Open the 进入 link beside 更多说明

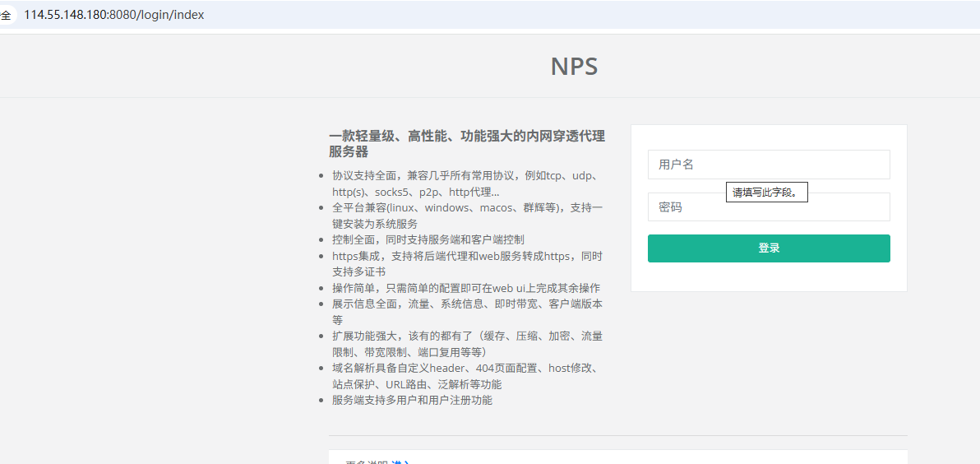coord(401,462)
